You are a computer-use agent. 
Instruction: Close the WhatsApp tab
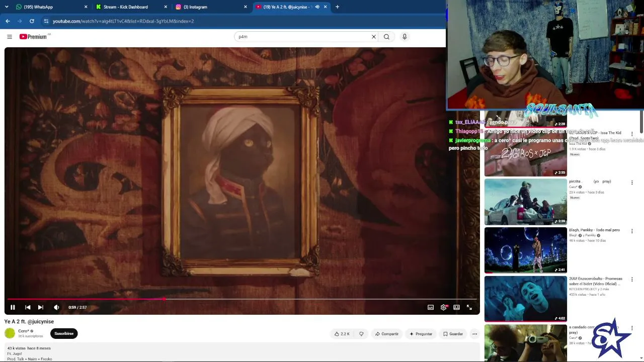[86, 7]
